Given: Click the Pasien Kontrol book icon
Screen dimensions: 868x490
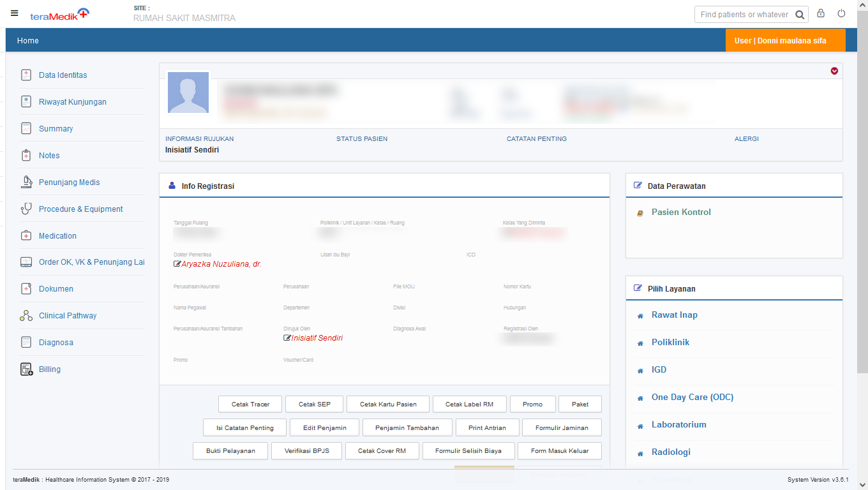Looking at the screenshot, I should [640, 213].
